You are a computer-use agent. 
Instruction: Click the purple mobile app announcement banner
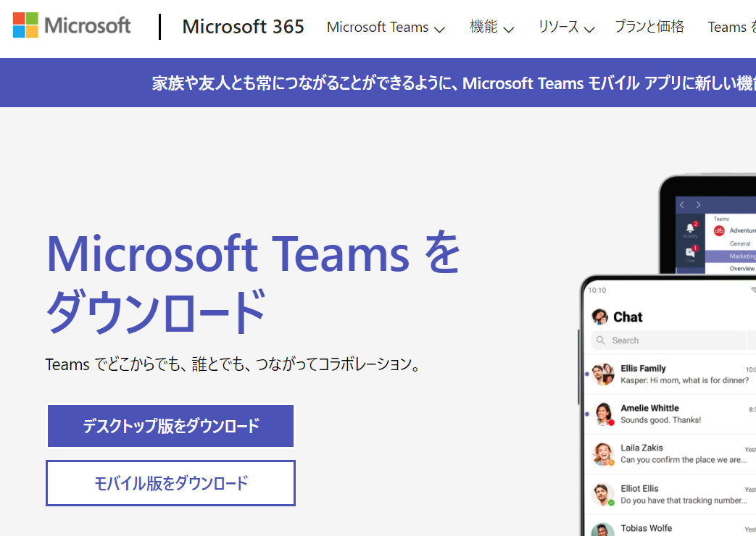[378, 83]
